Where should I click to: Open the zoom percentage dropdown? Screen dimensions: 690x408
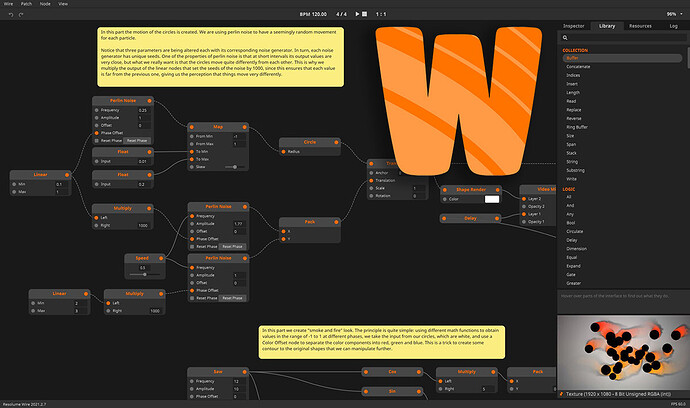[x=675, y=14]
